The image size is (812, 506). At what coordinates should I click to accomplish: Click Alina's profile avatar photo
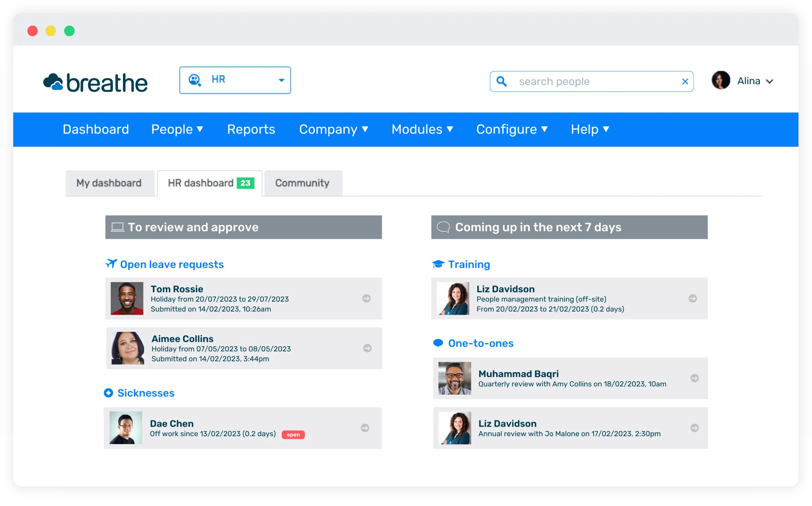point(721,80)
